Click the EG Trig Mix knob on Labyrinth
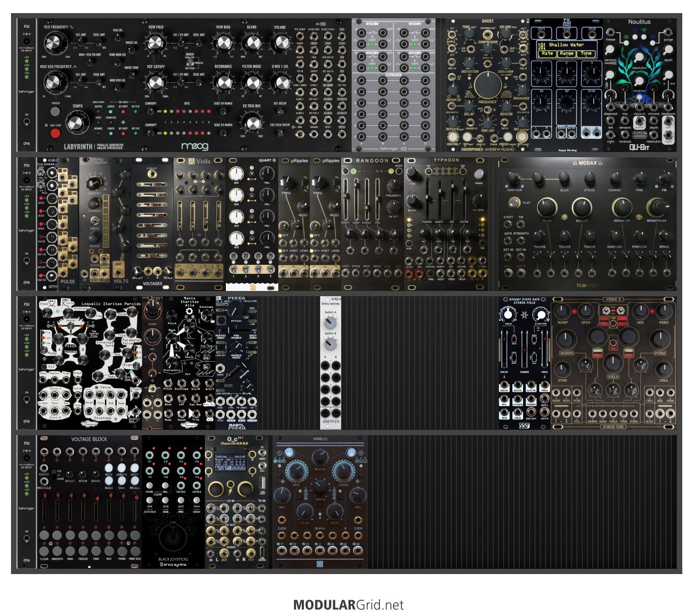This screenshot has width=698, height=616. (x=252, y=123)
